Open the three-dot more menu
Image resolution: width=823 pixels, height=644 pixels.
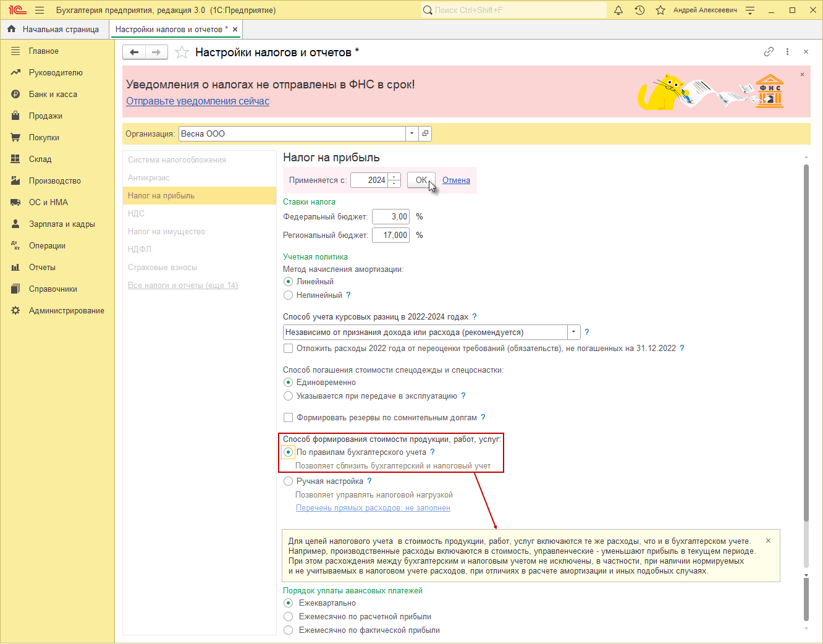click(787, 52)
